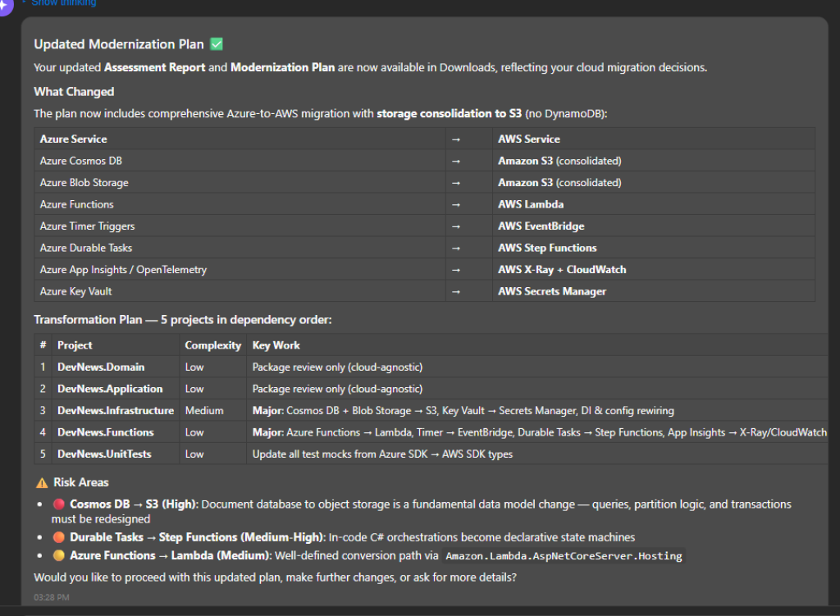840x616 pixels.
Task: Click the assistant sparkle avatar icon
Action: [x=5, y=6]
